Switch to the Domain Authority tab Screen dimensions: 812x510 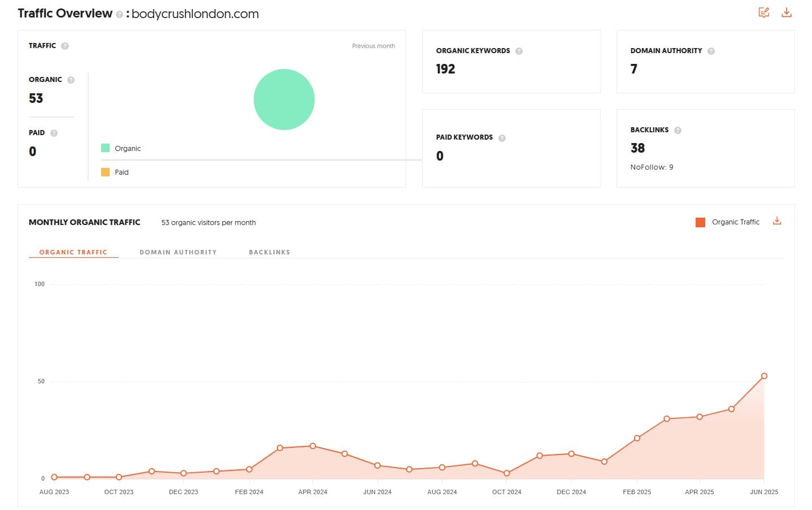pyautogui.click(x=178, y=252)
